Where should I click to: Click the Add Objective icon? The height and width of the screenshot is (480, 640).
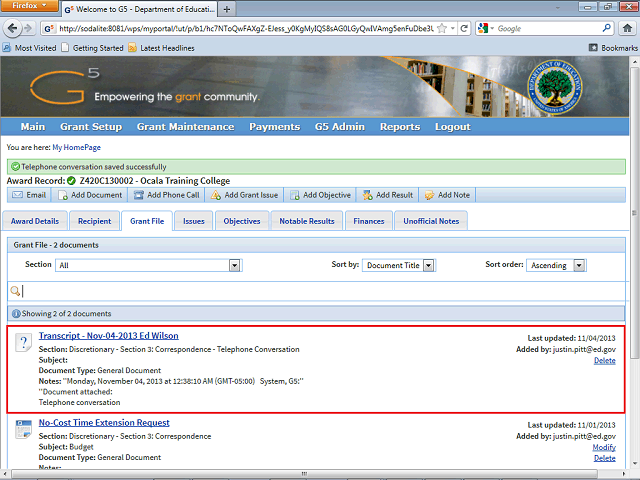coord(294,195)
